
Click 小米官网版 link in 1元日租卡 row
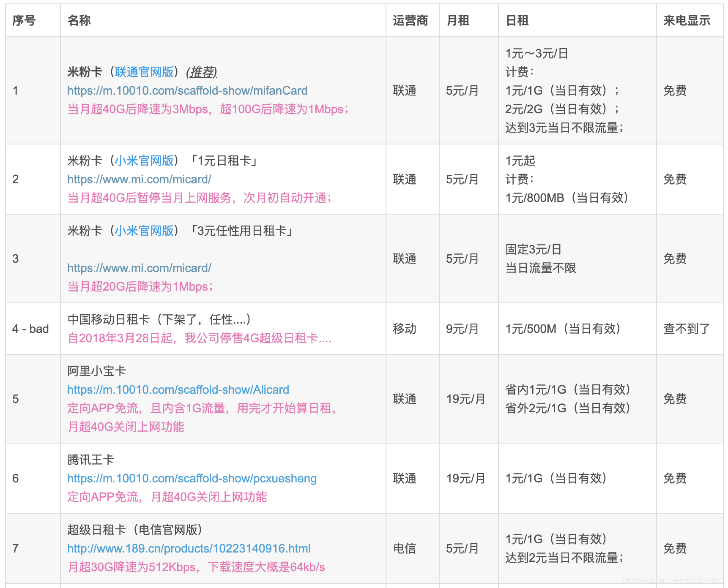coord(144,161)
